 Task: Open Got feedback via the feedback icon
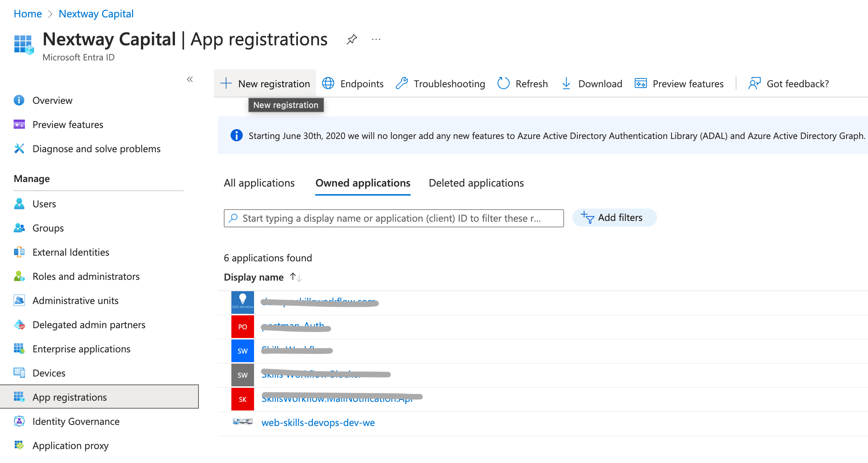point(754,83)
